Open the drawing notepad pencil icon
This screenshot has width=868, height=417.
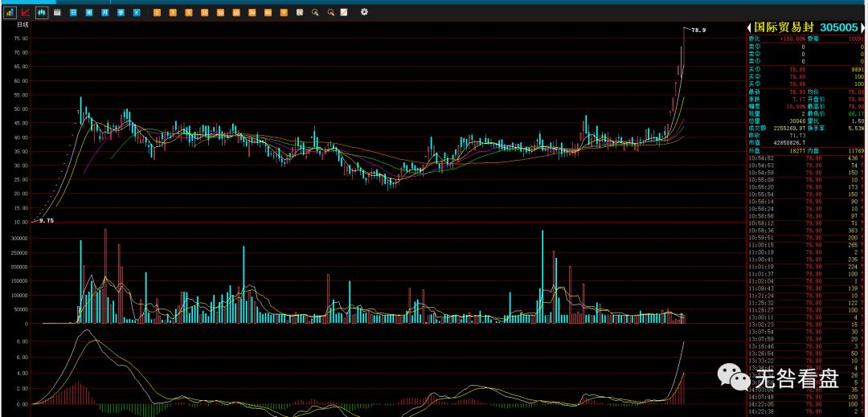pos(344,12)
